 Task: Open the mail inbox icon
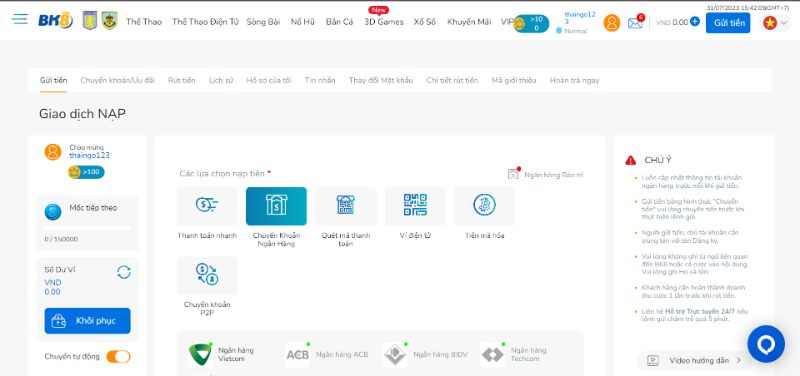click(x=635, y=23)
